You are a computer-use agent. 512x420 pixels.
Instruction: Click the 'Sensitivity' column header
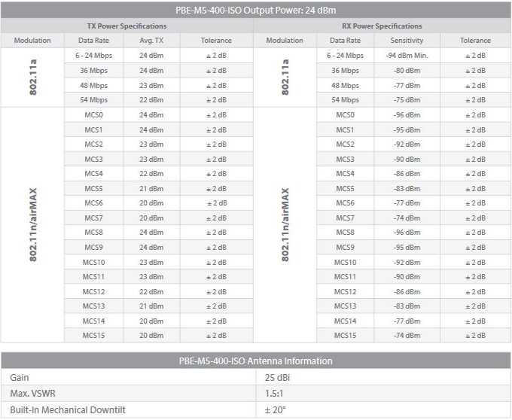[x=407, y=41]
